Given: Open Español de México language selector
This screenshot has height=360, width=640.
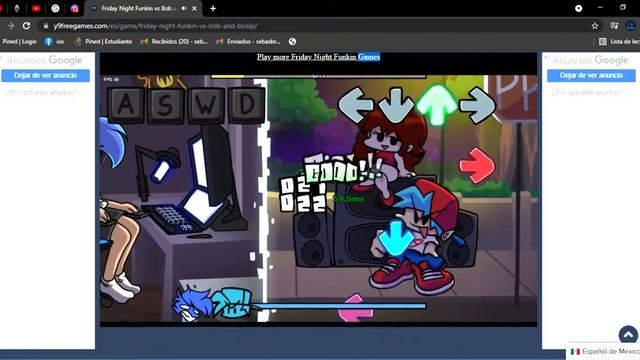Looking at the screenshot, I should (x=604, y=351).
